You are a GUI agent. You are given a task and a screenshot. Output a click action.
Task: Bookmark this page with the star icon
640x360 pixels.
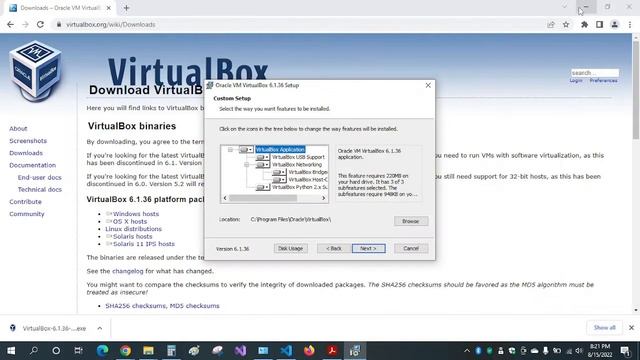[x=566, y=24]
